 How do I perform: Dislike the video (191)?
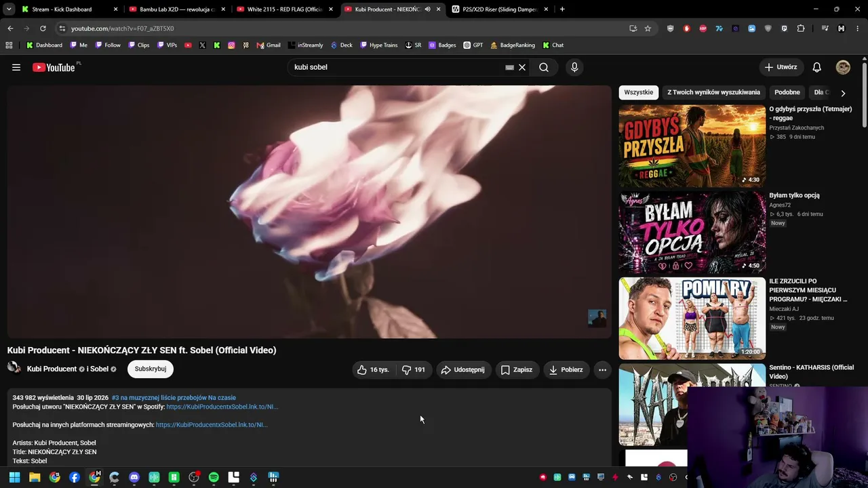pos(414,369)
